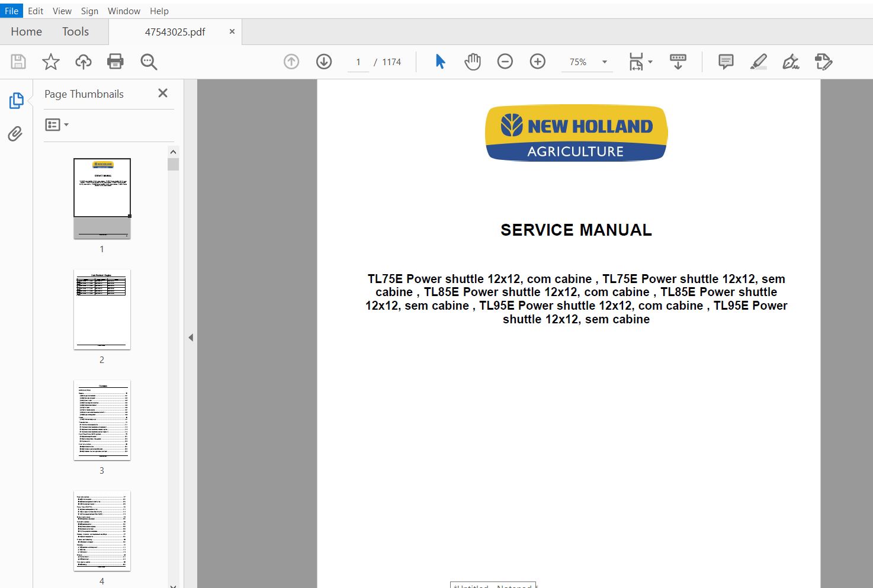Choose the Selection arrow tool

click(x=440, y=62)
